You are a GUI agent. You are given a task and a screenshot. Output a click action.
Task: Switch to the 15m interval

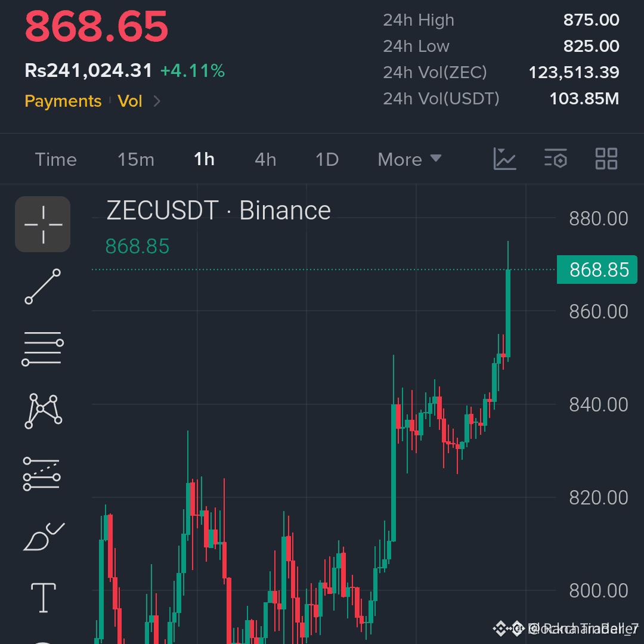[x=136, y=159]
